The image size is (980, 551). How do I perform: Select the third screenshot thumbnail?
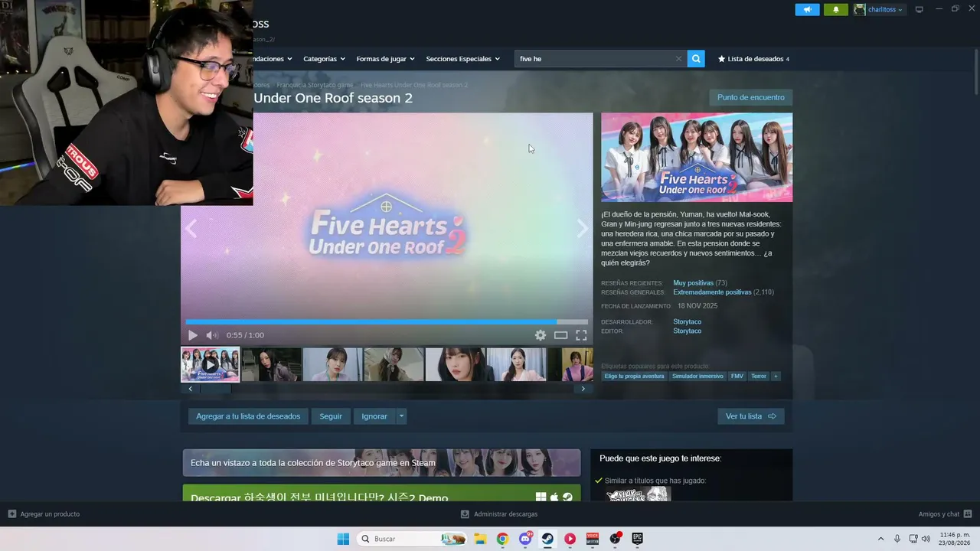coord(332,364)
